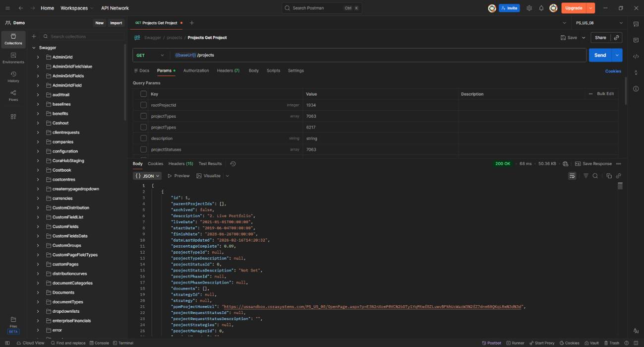644x347 pixels.
Task: Open the network globe icon in response bar
Action: coord(566,164)
